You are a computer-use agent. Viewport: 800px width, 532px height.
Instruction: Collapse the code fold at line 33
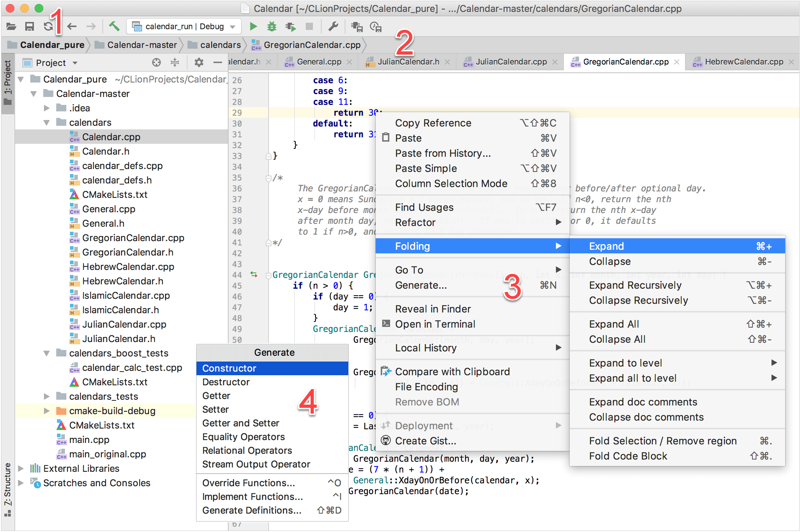click(269, 156)
